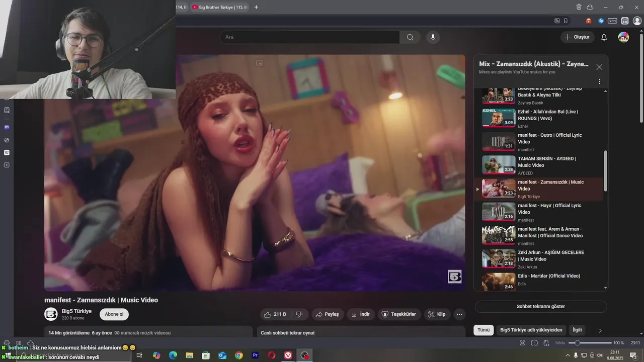Show chat replay (Sohbet tekrarını göster)
The image size is (644, 362).
point(541,306)
